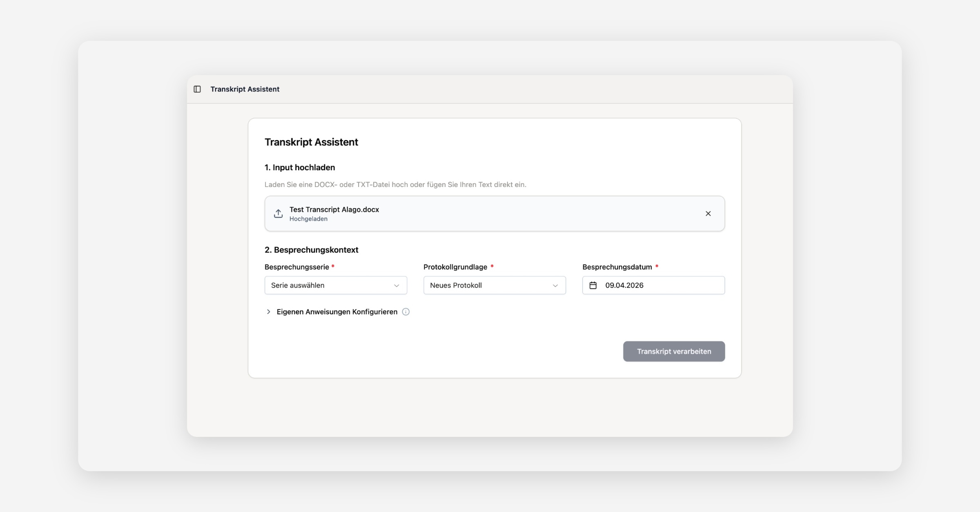Click the Besprechungsdatum field label
Image resolution: width=980 pixels, height=512 pixels.
point(617,267)
